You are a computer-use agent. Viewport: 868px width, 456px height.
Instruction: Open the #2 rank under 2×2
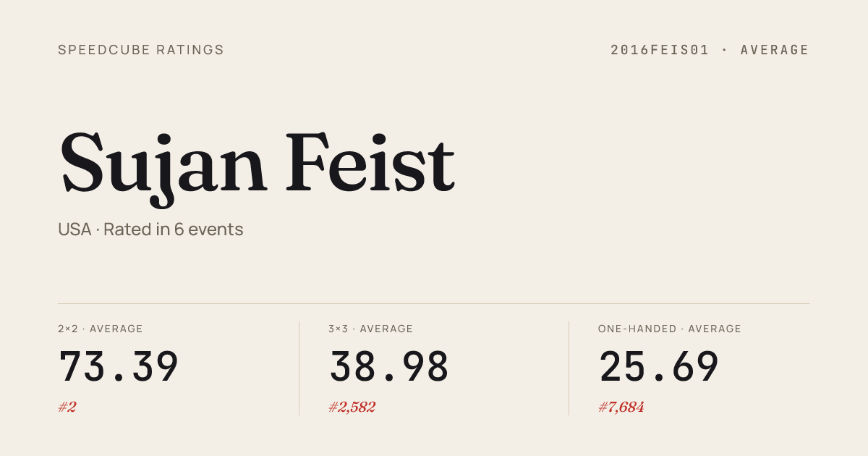coord(67,407)
